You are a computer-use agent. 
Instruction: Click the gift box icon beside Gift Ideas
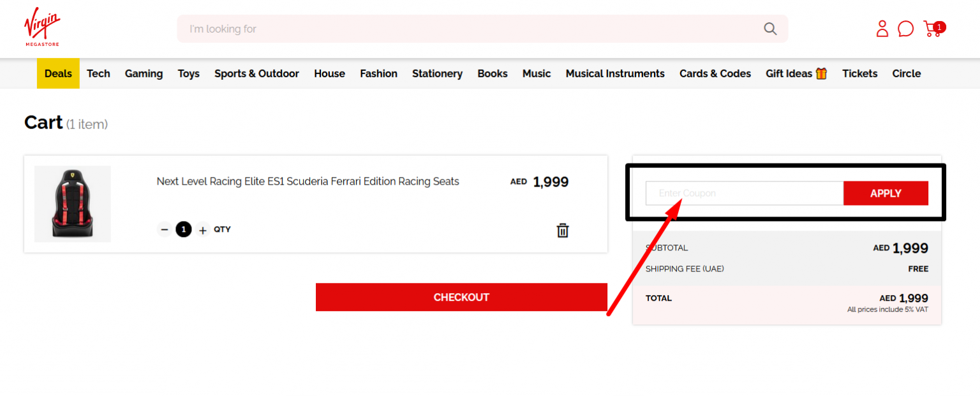(822, 73)
